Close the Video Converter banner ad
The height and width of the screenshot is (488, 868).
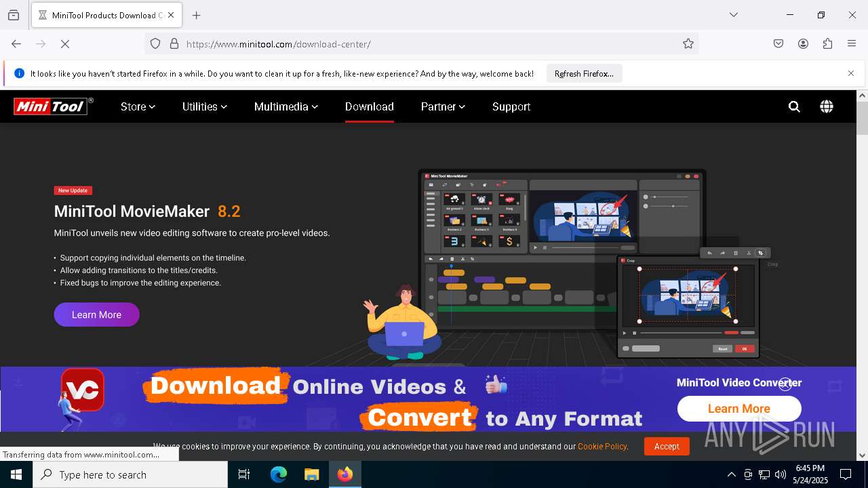click(785, 384)
